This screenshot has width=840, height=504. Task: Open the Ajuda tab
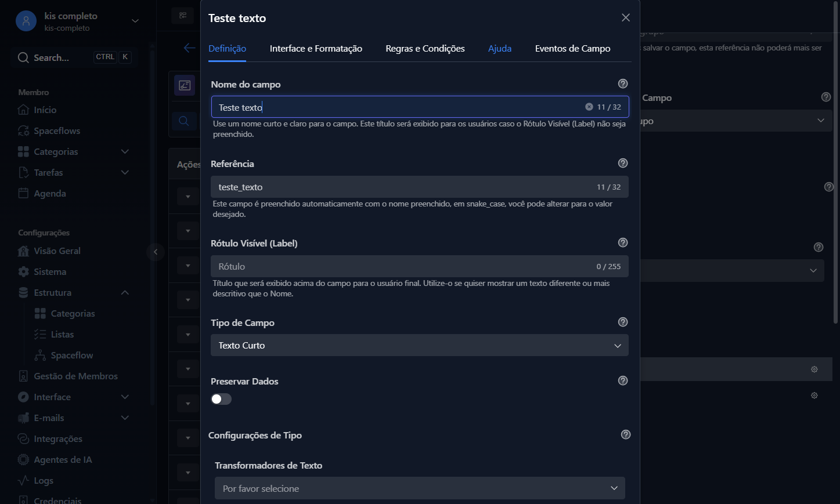pyautogui.click(x=500, y=49)
